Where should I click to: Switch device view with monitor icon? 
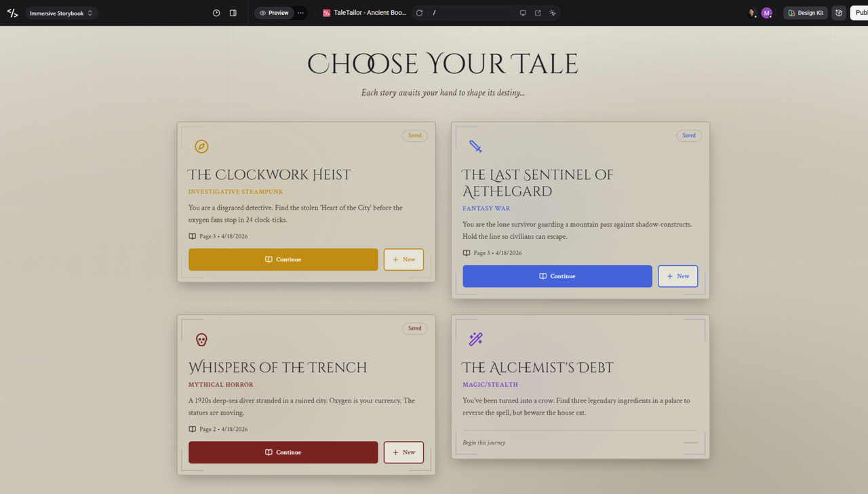point(523,13)
